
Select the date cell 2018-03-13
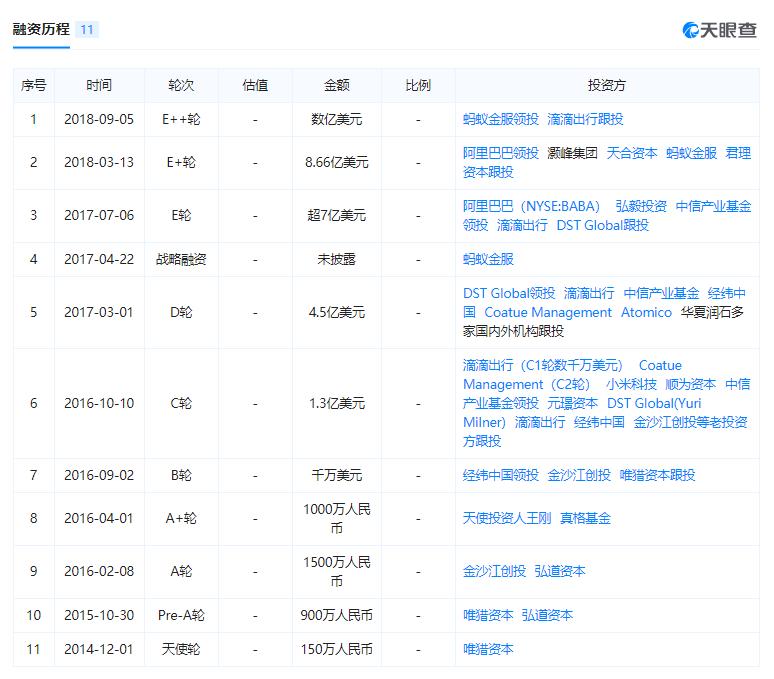click(x=99, y=163)
